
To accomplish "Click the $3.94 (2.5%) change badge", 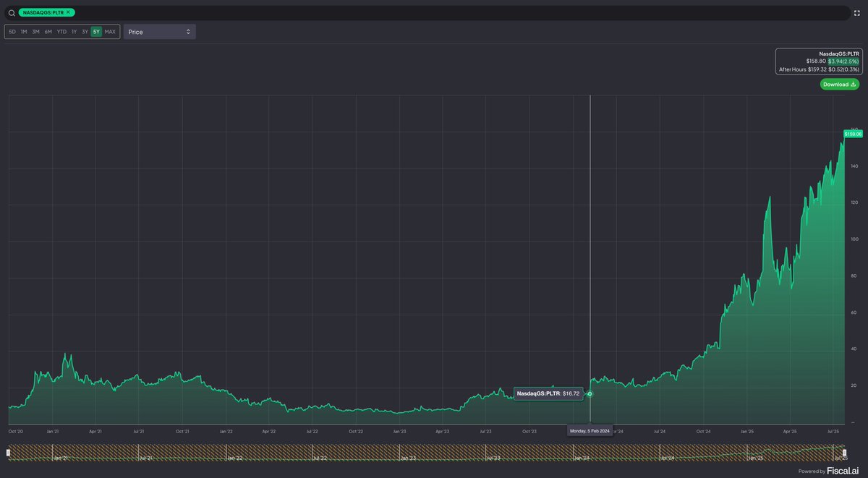I will [843, 61].
